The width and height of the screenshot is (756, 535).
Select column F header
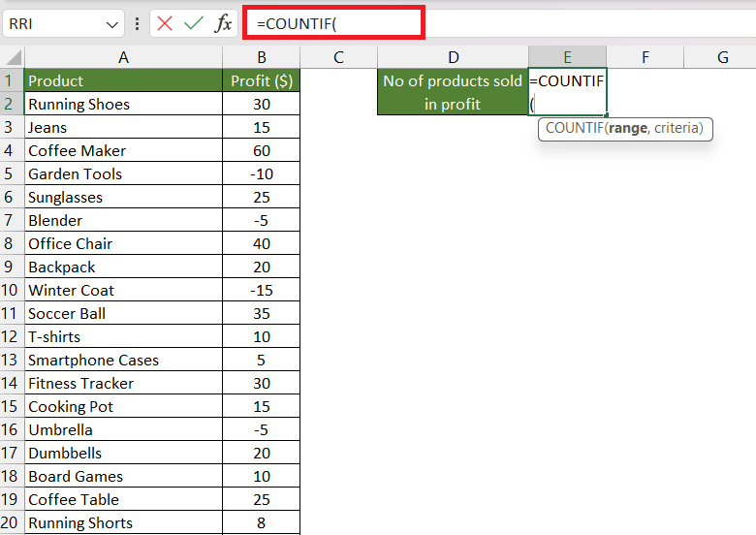646,57
